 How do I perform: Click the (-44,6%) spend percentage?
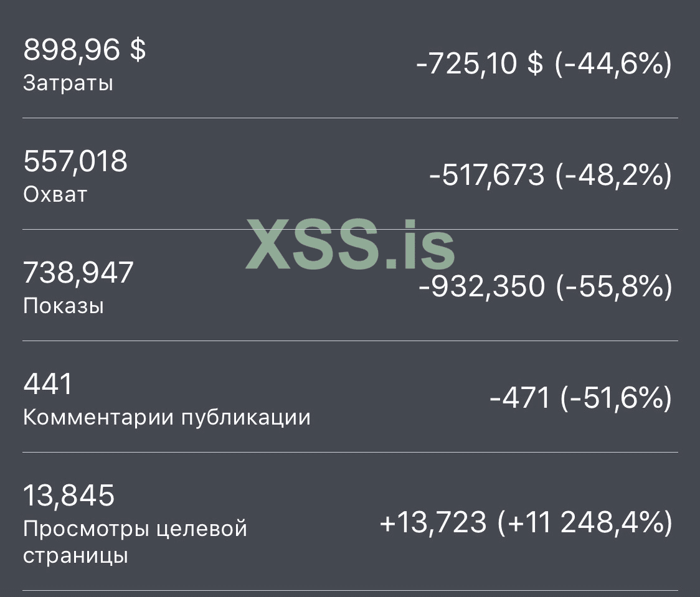click(x=613, y=63)
